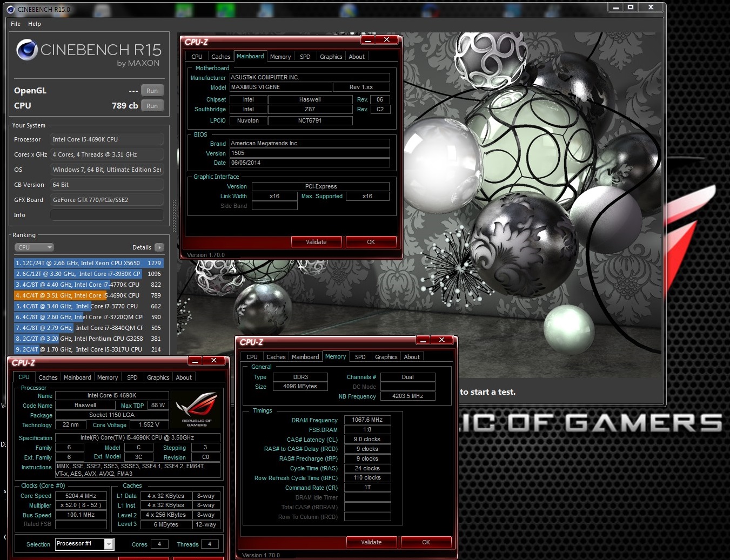Click the MAXIMUS VI GENE model field
This screenshot has height=560, width=730.
pos(280,87)
